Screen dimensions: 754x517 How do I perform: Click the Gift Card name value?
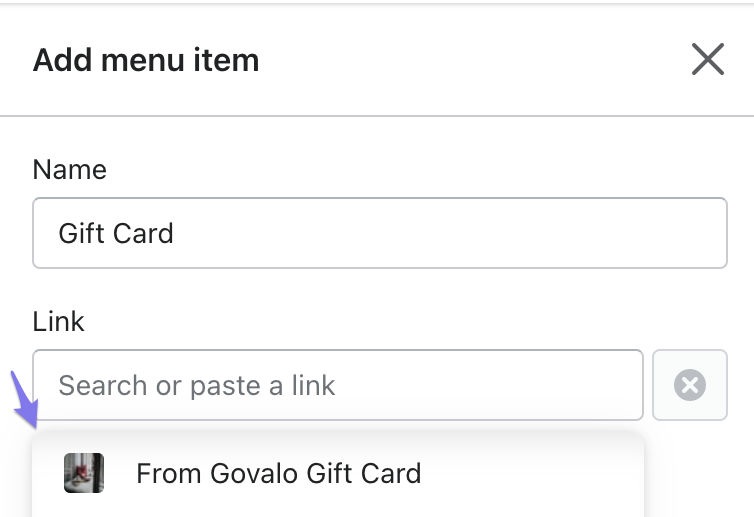click(116, 233)
